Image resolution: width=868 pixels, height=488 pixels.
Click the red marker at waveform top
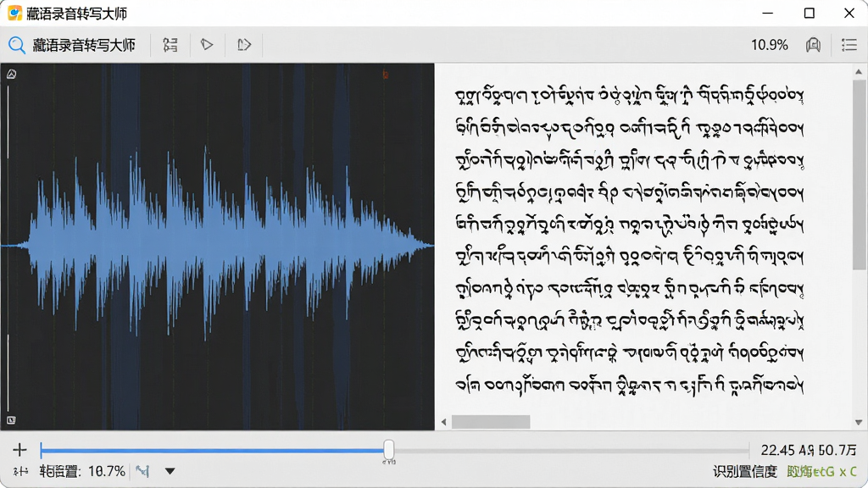[386, 75]
